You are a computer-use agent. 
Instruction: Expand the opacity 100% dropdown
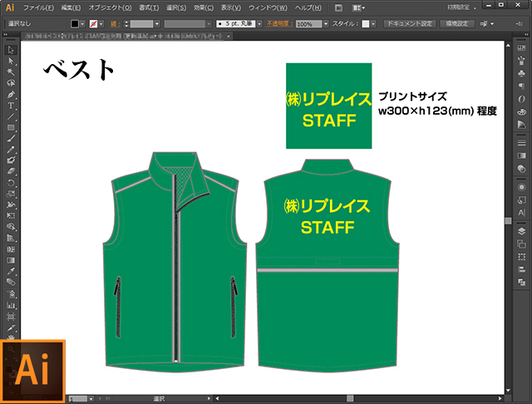click(326, 24)
